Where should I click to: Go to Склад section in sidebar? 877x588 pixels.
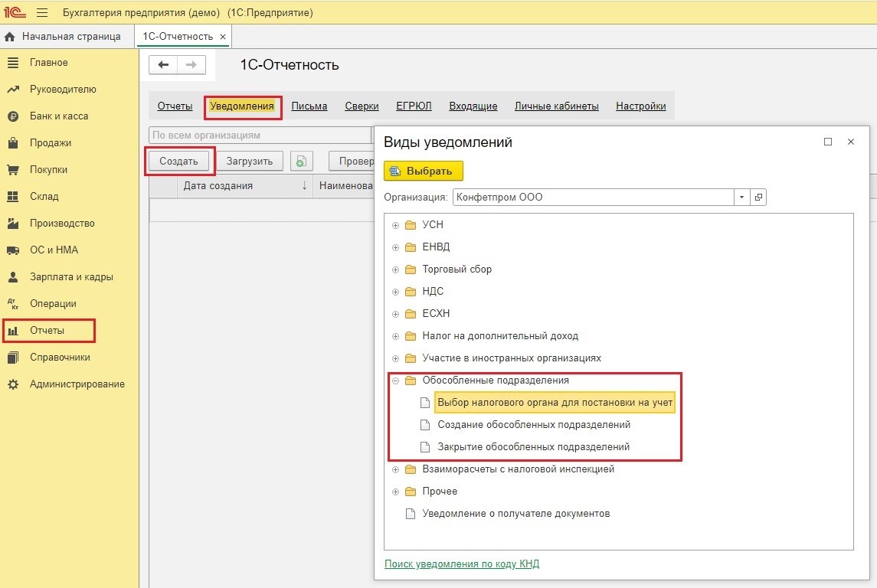44,197
